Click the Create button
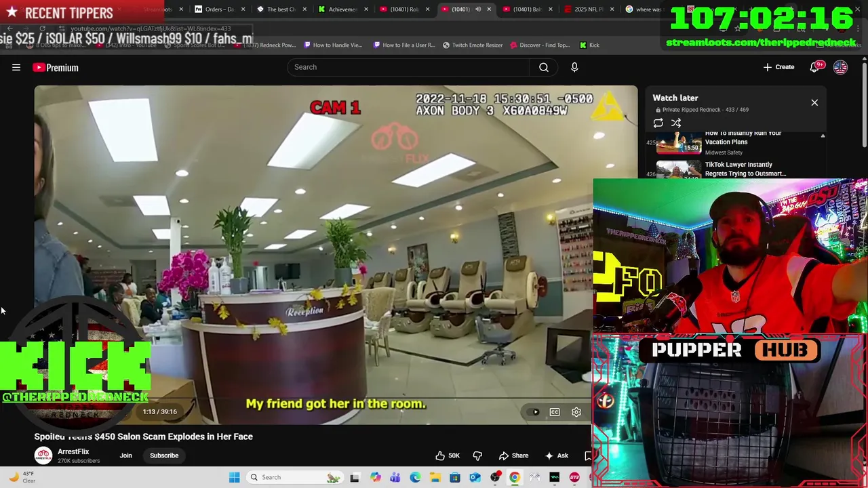Viewport: 868px width, 488px height. 778,67
